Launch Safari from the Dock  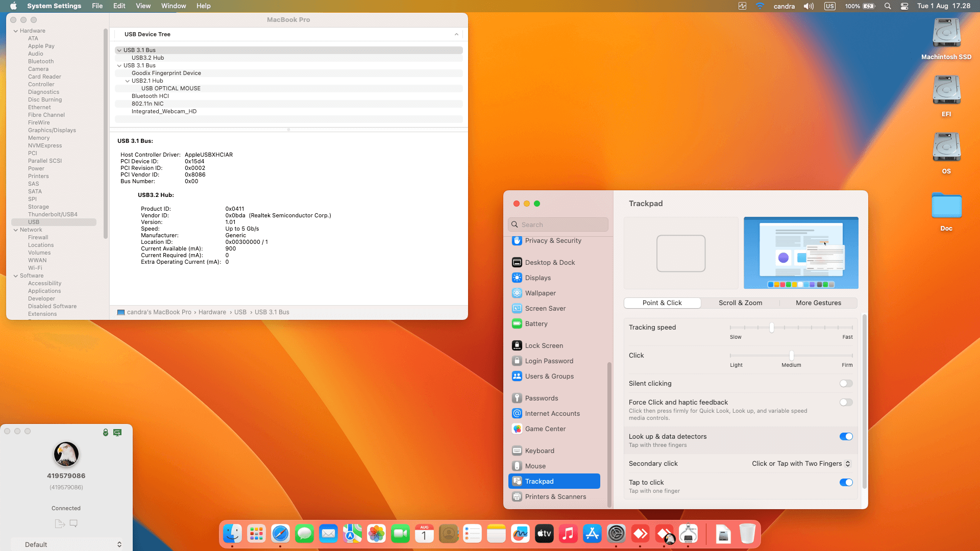[x=280, y=534]
